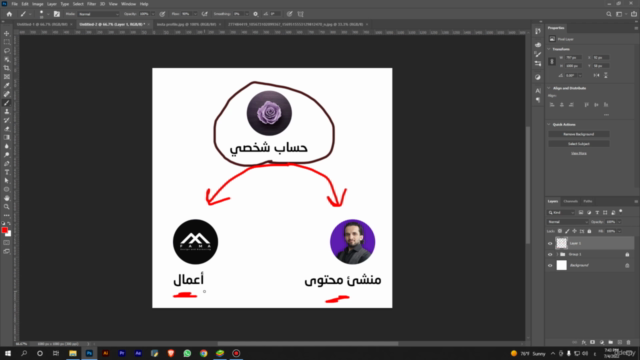Add a layer mask
The height and width of the screenshot is (360, 640).
click(593, 342)
